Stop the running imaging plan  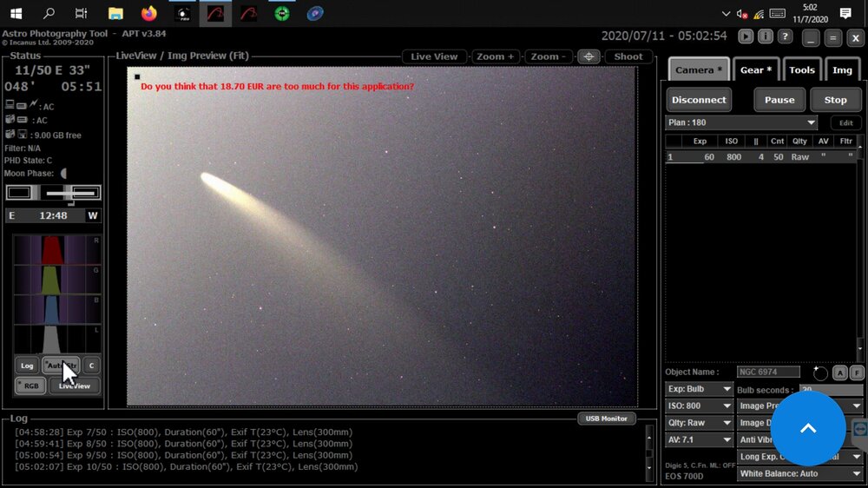(x=835, y=100)
